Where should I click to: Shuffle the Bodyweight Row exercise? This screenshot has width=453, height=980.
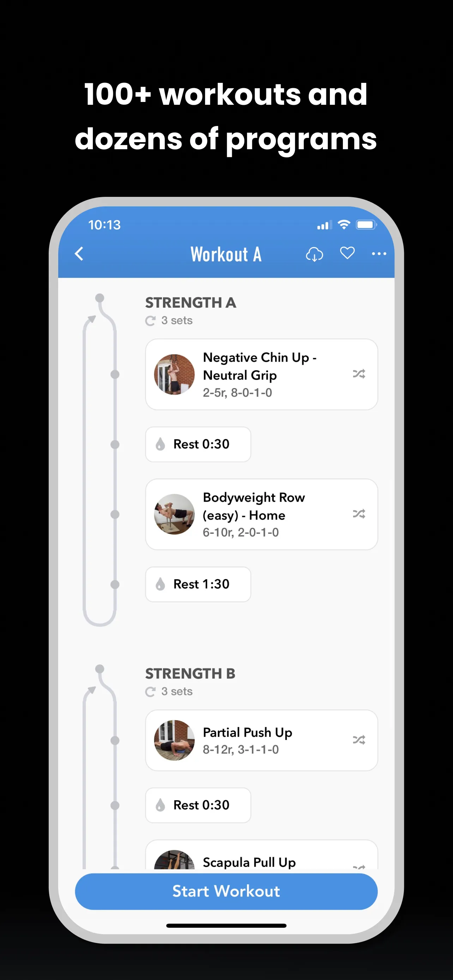click(359, 514)
